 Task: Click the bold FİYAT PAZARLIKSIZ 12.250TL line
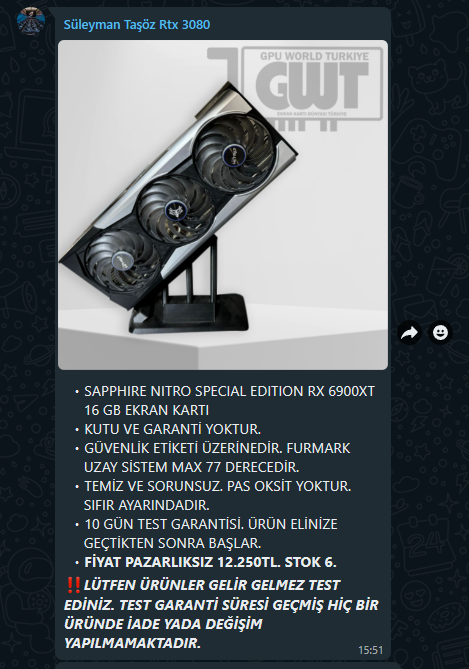(210, 562)
